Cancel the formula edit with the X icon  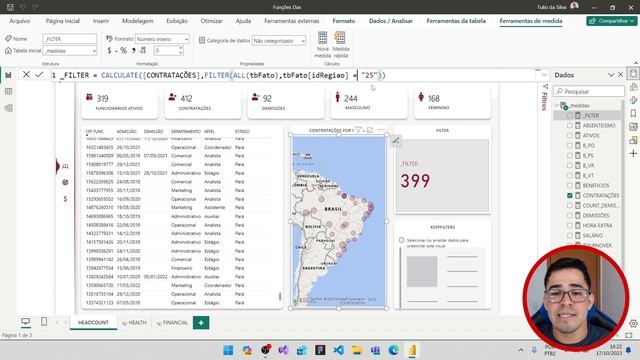click(26, 75)
